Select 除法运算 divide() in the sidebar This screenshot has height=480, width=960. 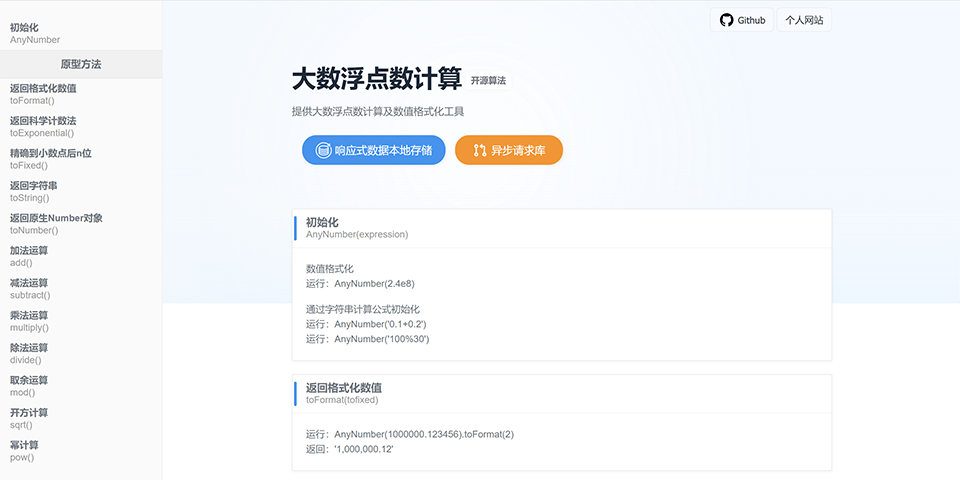29,354
